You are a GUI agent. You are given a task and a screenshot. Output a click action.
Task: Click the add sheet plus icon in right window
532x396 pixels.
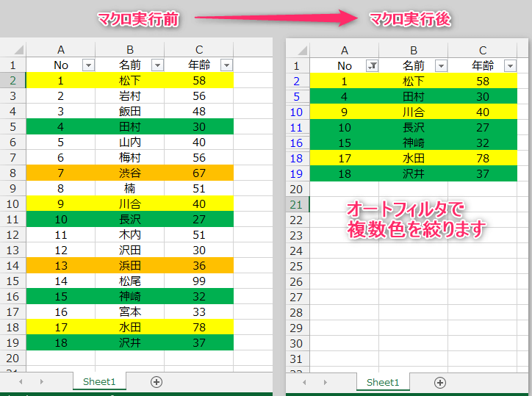[x=440, y=383]
